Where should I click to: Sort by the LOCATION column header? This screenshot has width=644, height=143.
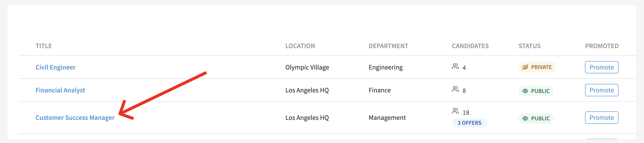(300, 46)
